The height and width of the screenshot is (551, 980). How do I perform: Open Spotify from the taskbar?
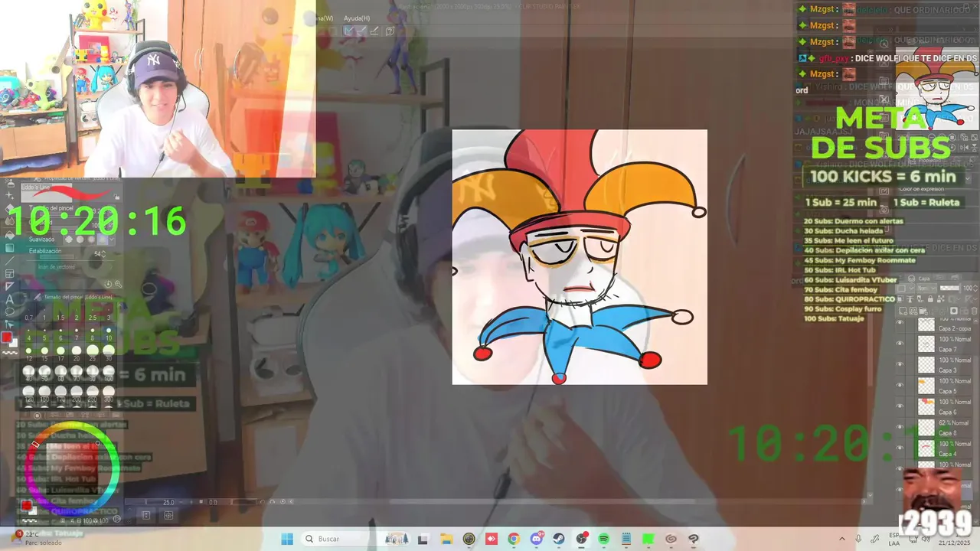point(603,539)
